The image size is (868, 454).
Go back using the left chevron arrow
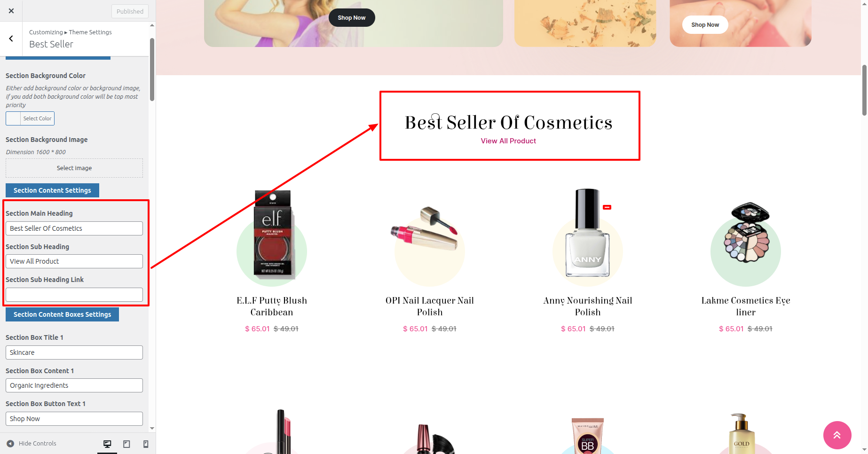point(11,39)
